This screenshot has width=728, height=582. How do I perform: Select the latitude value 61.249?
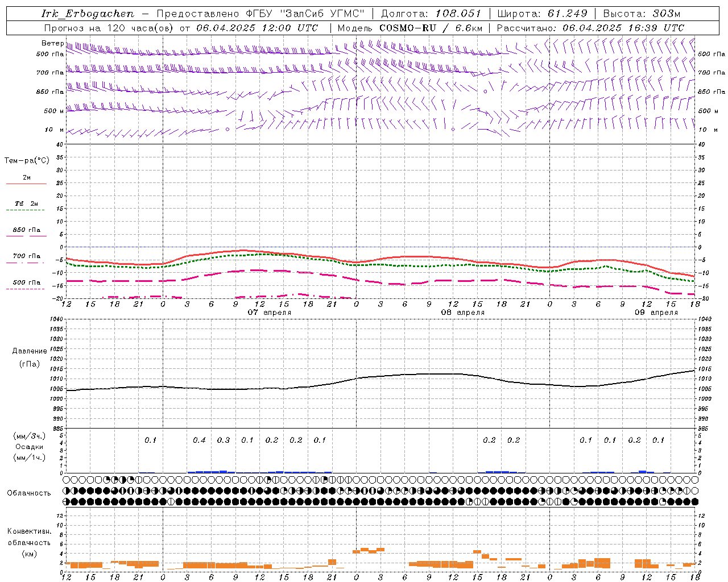pyautogui.click(x=568, y=14)
